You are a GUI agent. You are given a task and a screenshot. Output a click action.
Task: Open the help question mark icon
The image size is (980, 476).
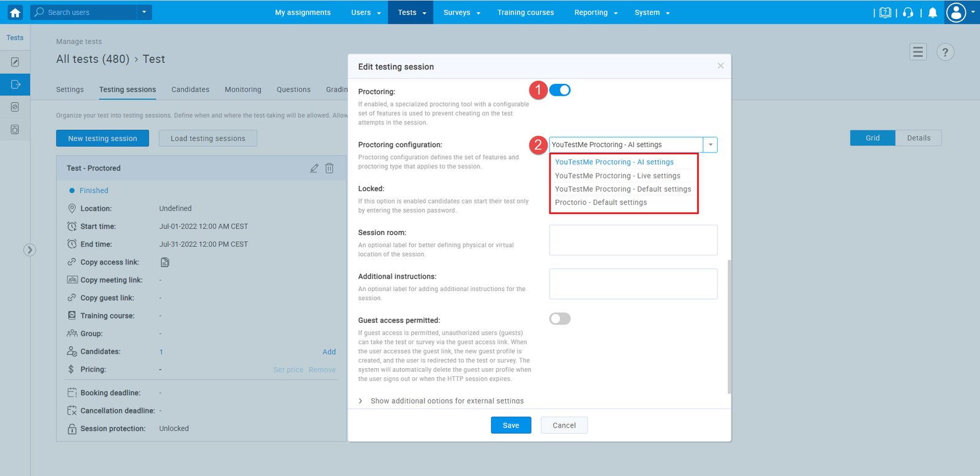coord(945,53)
